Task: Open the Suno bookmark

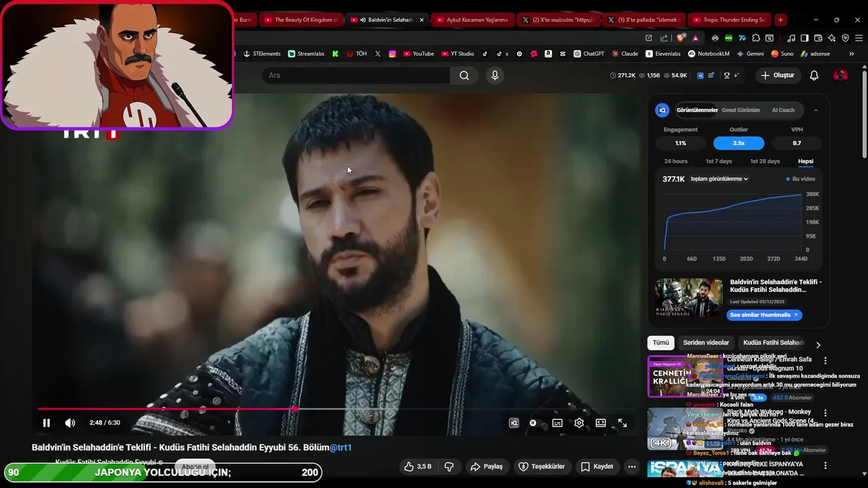Action: (x=782, y=54)
